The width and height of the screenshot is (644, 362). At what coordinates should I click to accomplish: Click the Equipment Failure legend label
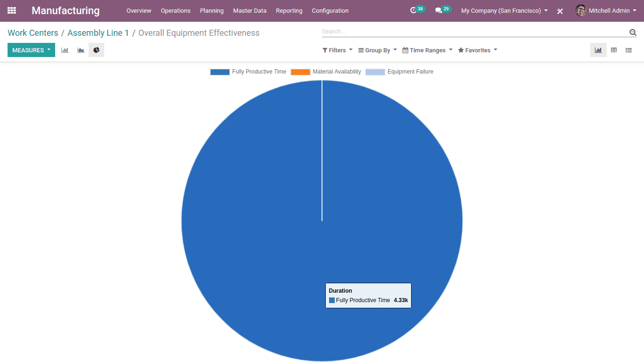point(410,72)
